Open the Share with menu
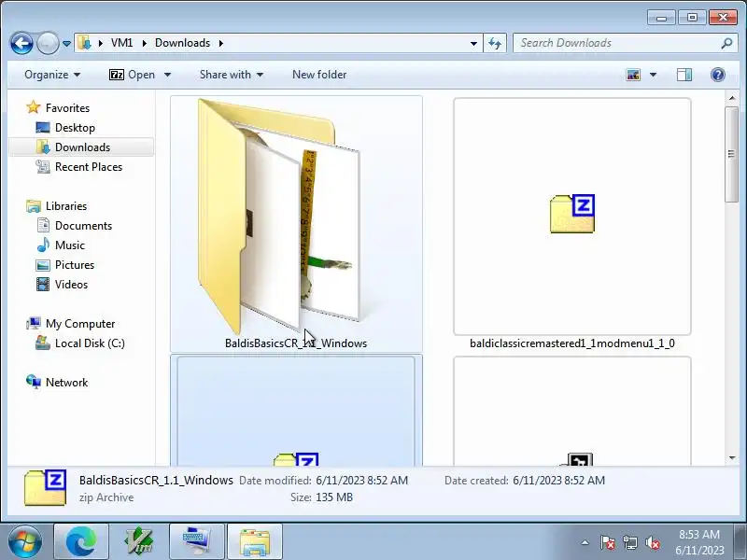 231,75
